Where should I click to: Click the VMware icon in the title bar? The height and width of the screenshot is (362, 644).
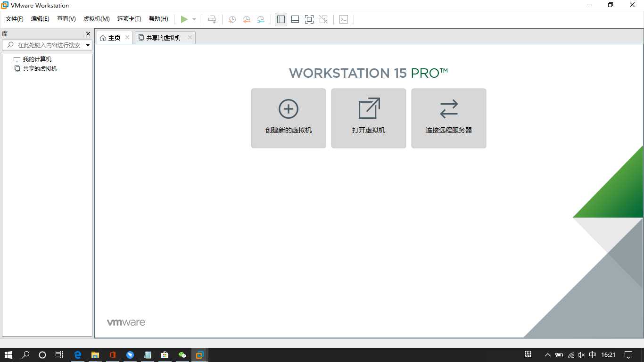coord(5,5)
